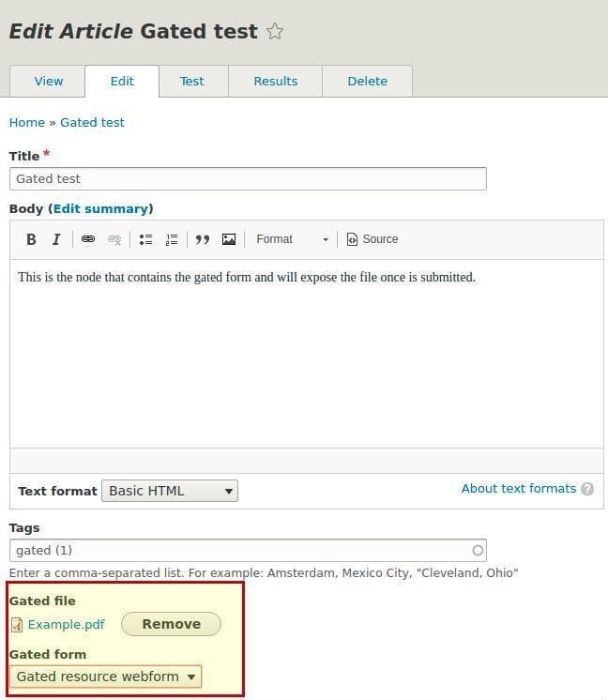Go to Home breadcrumb link
This screenshot has width=608, height=700.
pyautogui.click(x=27, y=122)
